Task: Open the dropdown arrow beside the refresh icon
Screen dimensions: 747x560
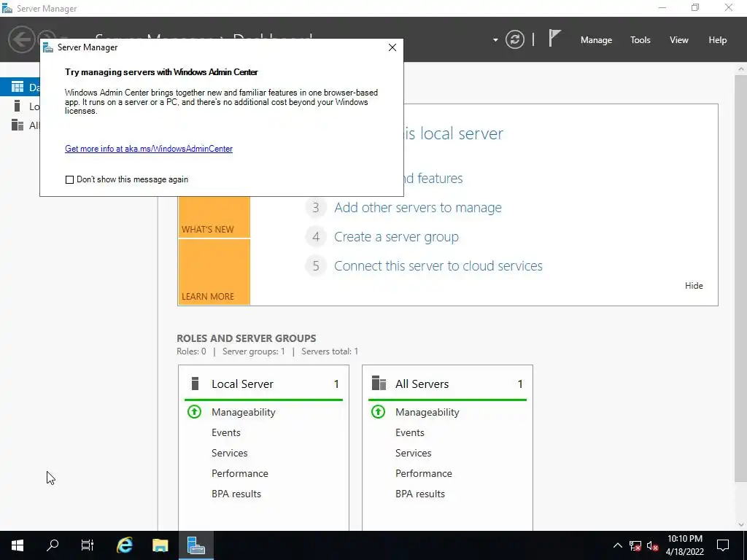Action: pyautogui.click(x=495, y=40)
